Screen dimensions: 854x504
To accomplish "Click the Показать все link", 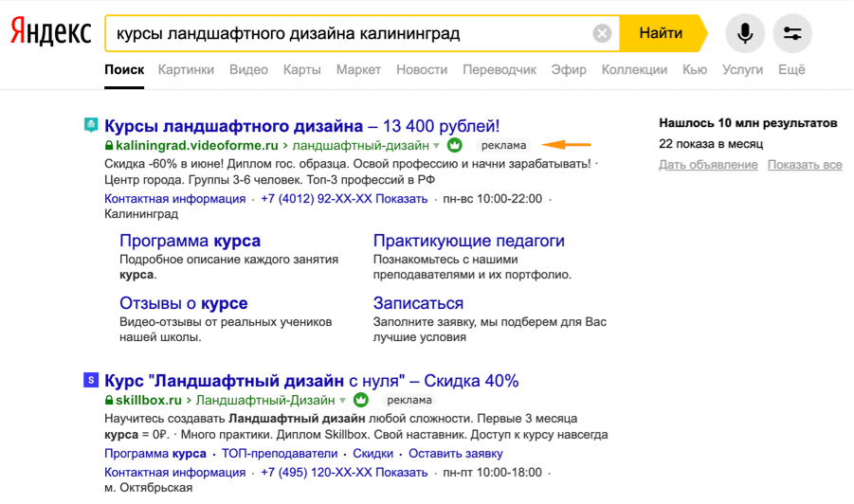I will (x=805, y=165).
